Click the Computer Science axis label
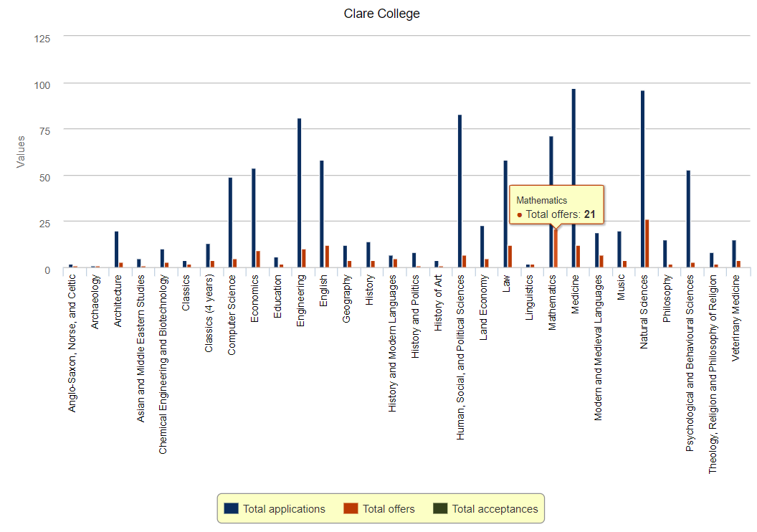Image resolution: width=757 pixels, height=532 pixels. click(232, 315)
